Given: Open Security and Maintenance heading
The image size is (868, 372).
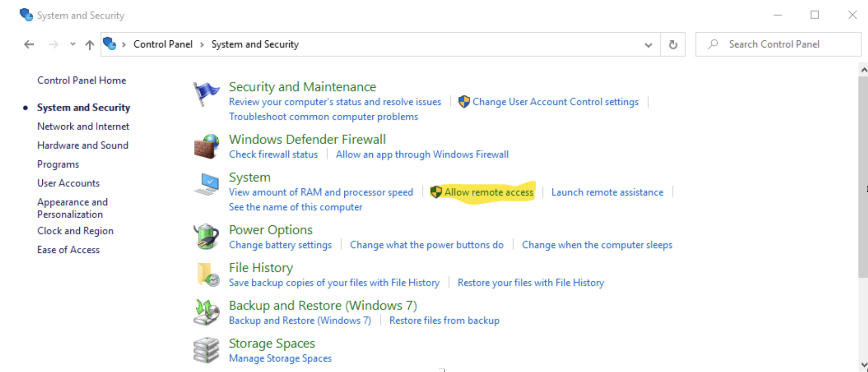Looking at the screenshot, I should [x=302, y=87].
